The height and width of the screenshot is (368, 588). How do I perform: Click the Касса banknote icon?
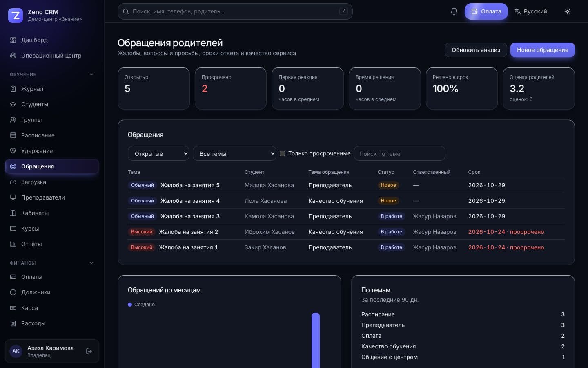point(13,308)
